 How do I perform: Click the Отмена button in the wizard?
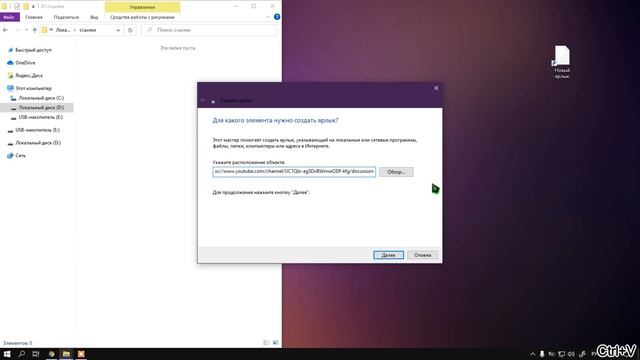[422, 255]
